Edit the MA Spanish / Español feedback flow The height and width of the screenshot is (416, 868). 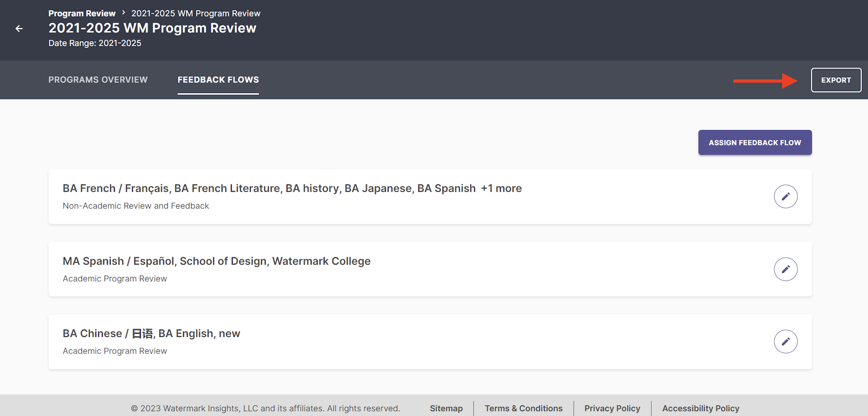(785, 269)
